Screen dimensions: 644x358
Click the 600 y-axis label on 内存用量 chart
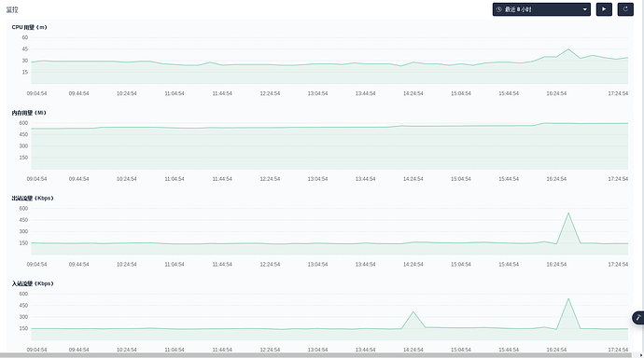[x=23, y=123]
